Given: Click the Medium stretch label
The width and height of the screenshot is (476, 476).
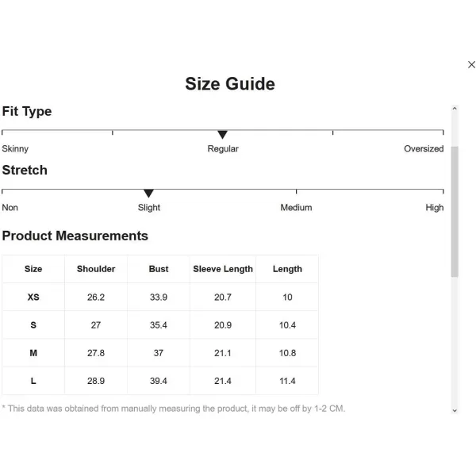Looking at the screenshot, I should [x=296, y=208].
